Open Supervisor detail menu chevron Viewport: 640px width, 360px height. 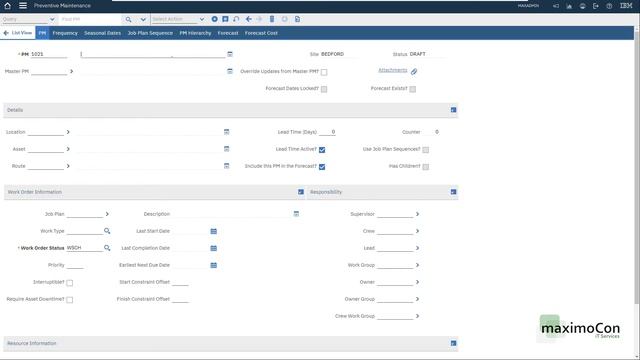(417, 214)
